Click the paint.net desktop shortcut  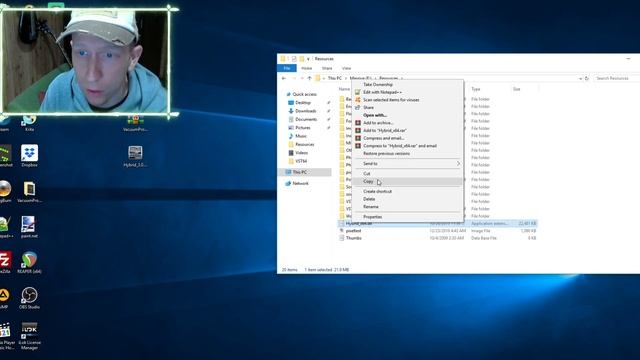(29, 227)
